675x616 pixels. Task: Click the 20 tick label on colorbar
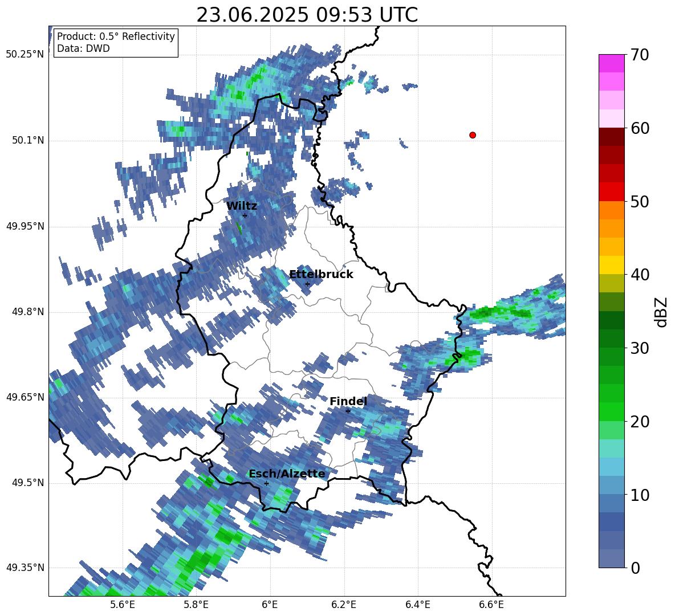pos(639,422)
